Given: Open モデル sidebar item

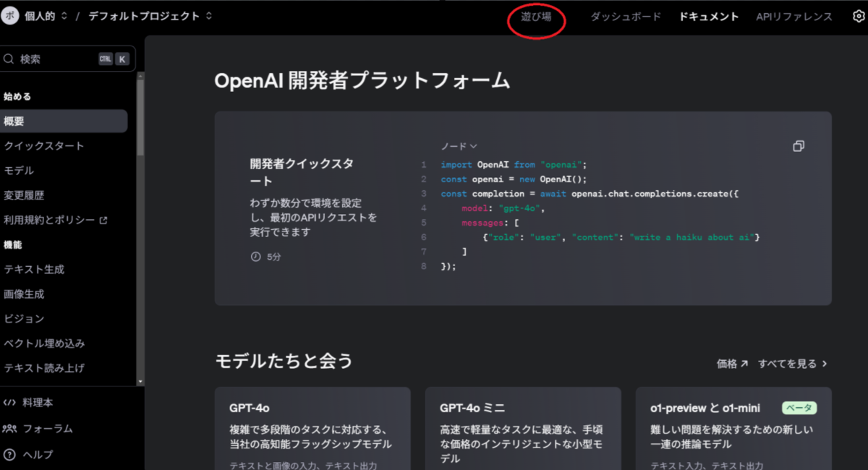Looking at the screenshot, I should [x=19, y=171].
